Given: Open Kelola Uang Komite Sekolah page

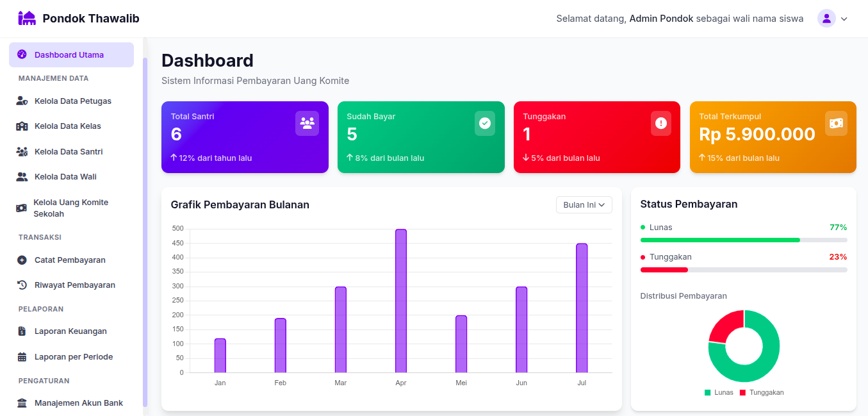Looking at the screenshot, I should point(70,208).
